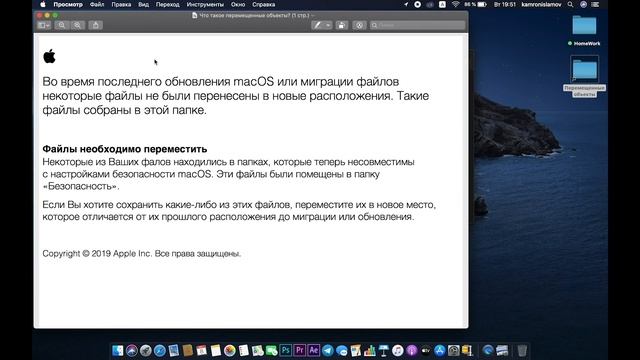The image size is (640, 360).
Task: Open Photos from the Dock
Action: (x=230, y=351)
